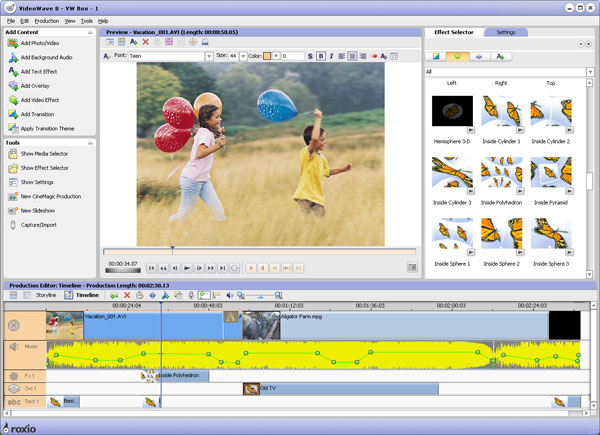The image size is (600, 435).
Task: Click the Add Photo/Video icon
Action: pos(11,45)
